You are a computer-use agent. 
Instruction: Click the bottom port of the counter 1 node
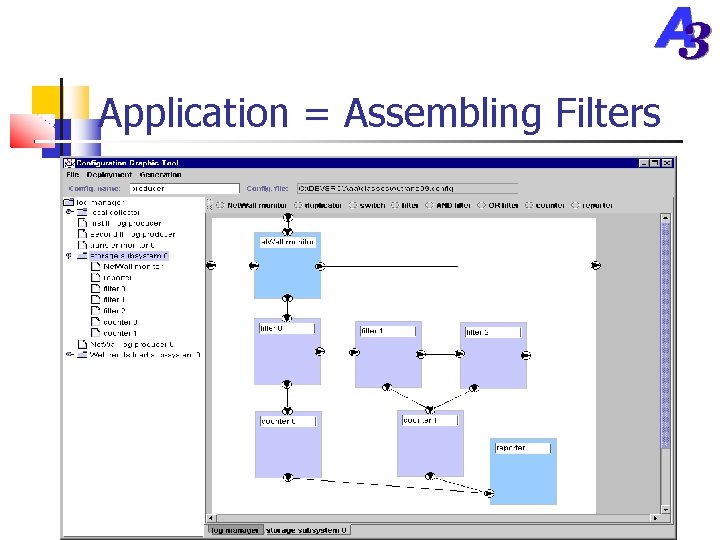click(430, 476)
